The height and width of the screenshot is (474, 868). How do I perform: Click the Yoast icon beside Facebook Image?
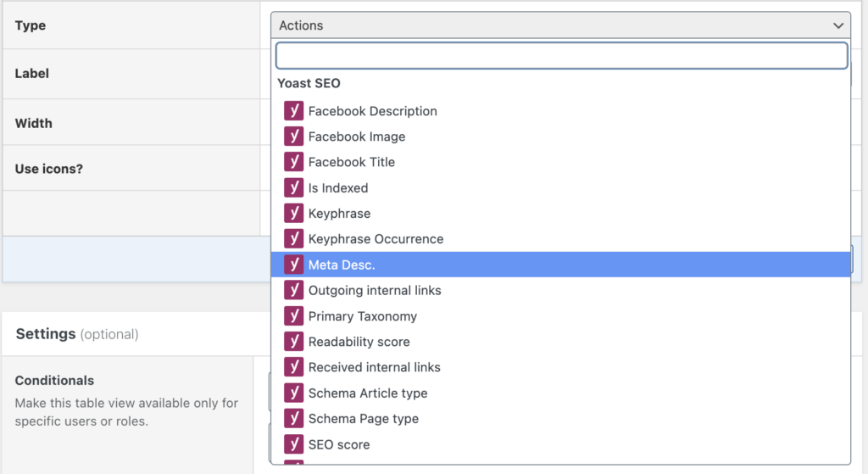click(x=293, y=137)
